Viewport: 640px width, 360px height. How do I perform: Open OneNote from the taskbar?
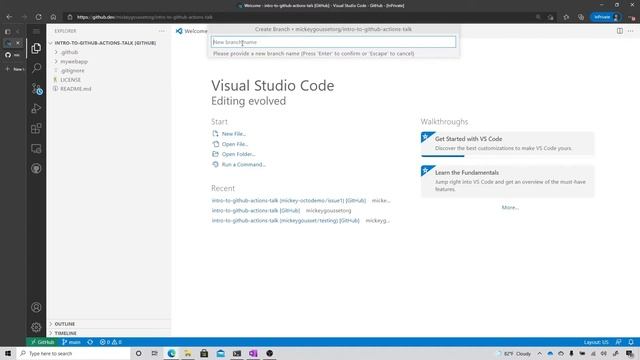point(253,353)
